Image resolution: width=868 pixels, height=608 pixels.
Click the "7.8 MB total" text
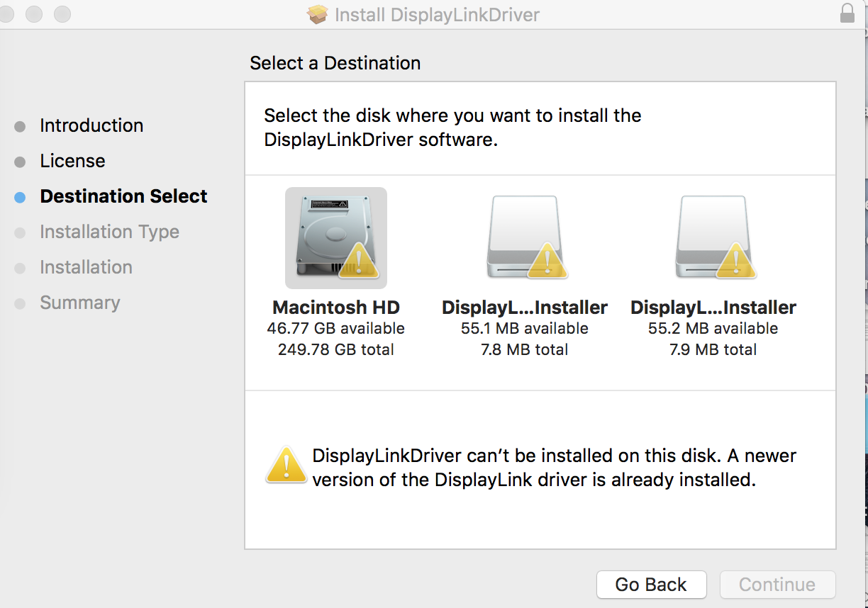[x=525, y=350]
